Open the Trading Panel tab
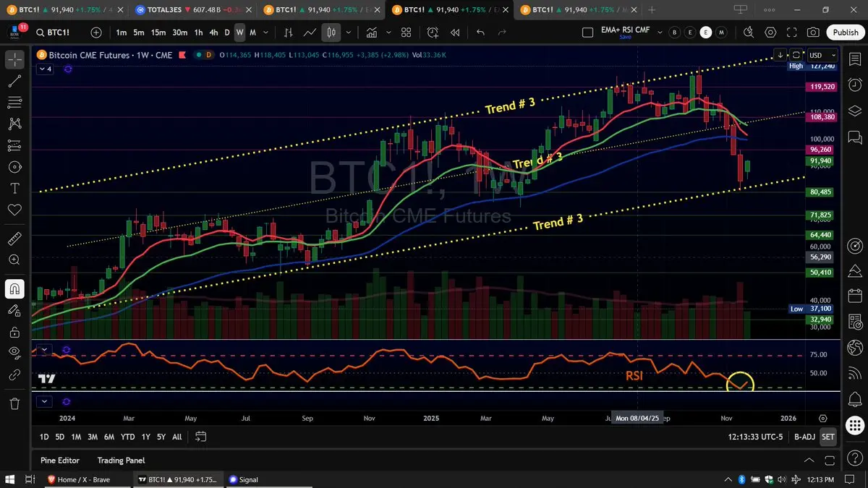 point(121,460)
